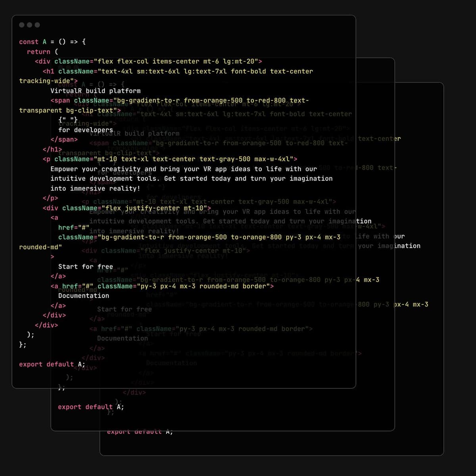Viewport: 476px width, 476px height.
Task: Click className 'from-orange-500 to-orange-800' line, front window
Action: 200,237
